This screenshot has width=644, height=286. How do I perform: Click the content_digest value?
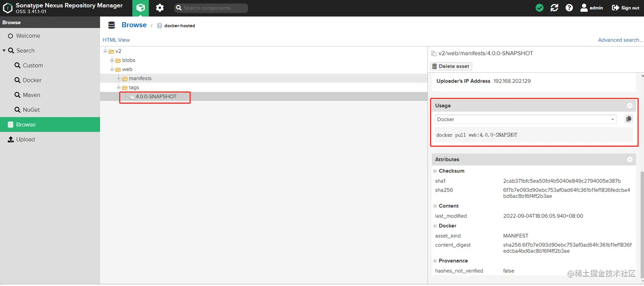(x=566, y=248)
